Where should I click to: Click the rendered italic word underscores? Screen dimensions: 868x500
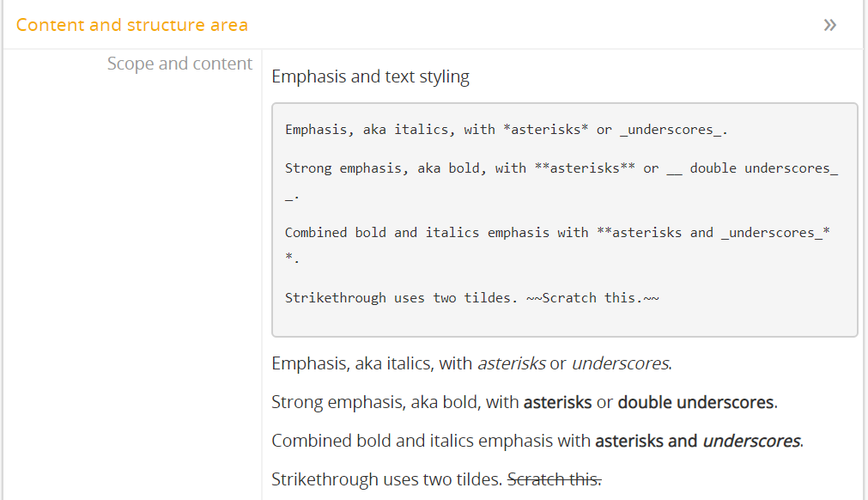[x=620, y=363]
